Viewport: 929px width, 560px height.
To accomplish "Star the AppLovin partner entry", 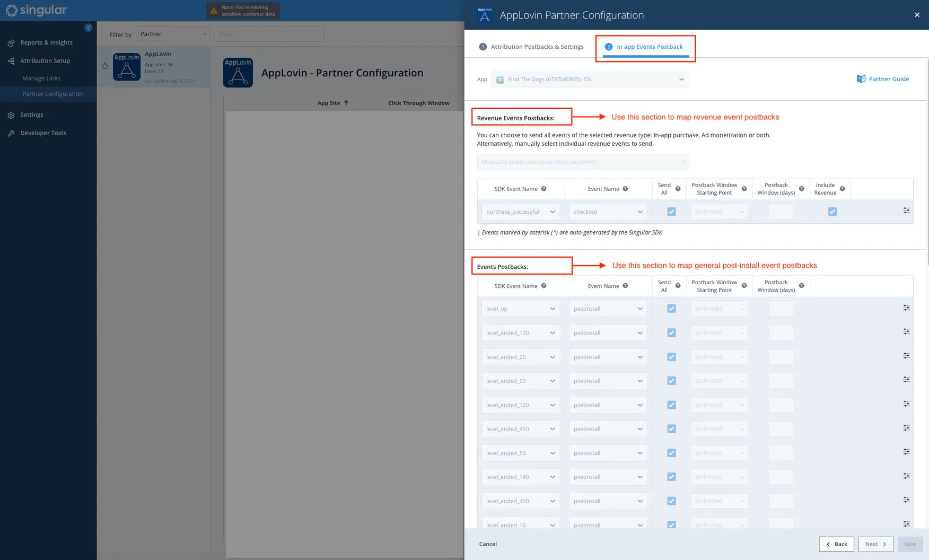I will [104, 66].
